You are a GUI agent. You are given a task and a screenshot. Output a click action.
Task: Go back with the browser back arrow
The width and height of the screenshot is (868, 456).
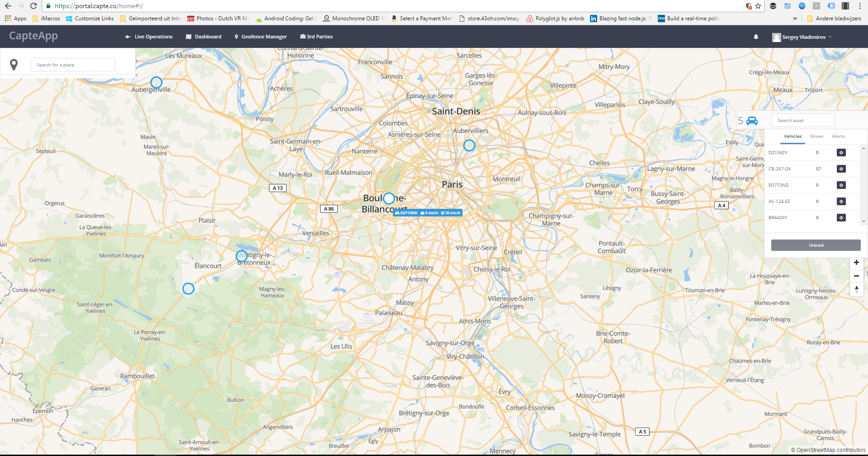pos(8,6)
